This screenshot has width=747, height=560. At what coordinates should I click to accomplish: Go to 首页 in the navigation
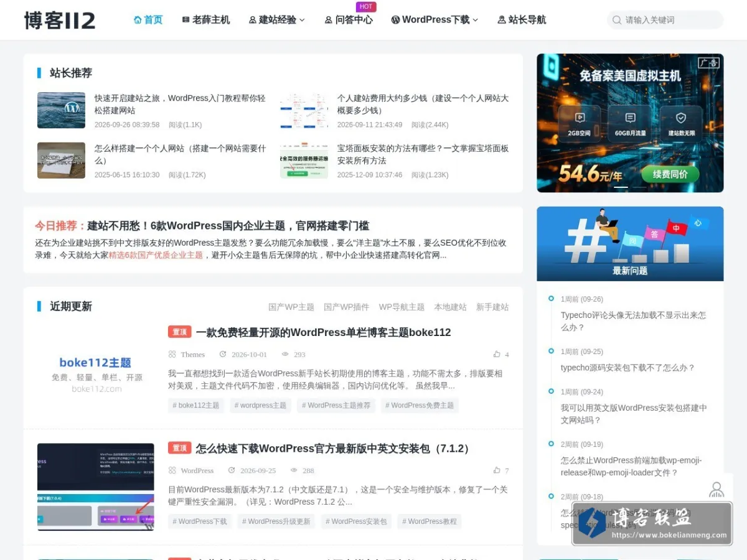click(x=148, y=20)
